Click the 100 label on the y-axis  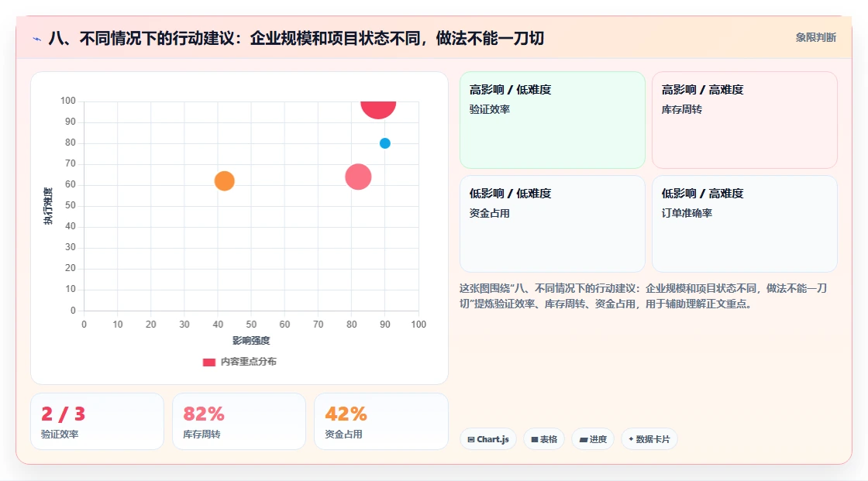[x=68, y=101]
